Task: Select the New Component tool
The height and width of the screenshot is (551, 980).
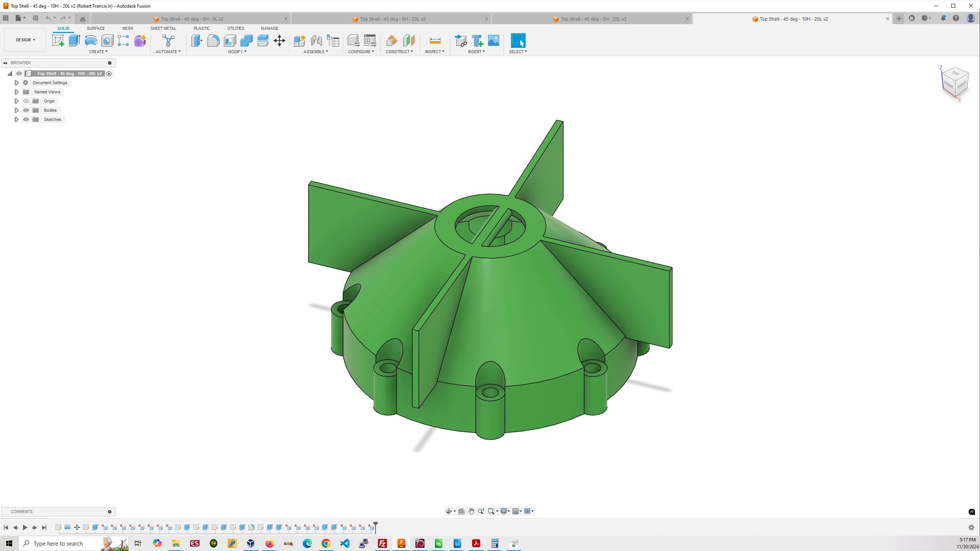Action: pos(300,41)
